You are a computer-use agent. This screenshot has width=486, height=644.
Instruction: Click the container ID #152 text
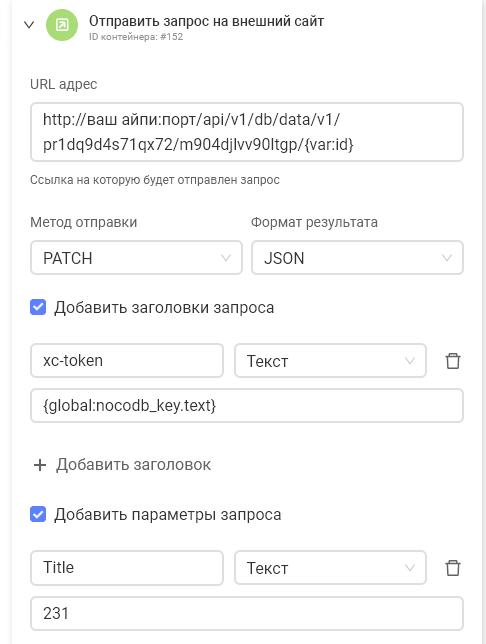(136, 37)
